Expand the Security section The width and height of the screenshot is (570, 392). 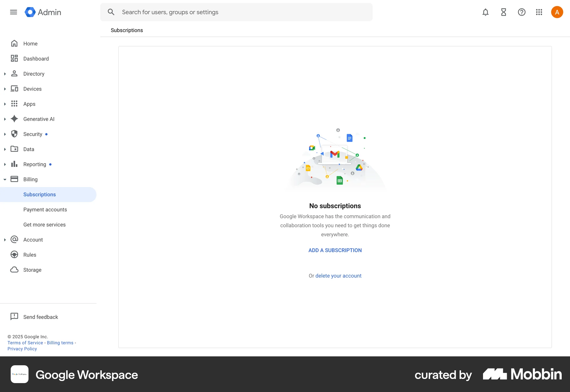point(5,134)
